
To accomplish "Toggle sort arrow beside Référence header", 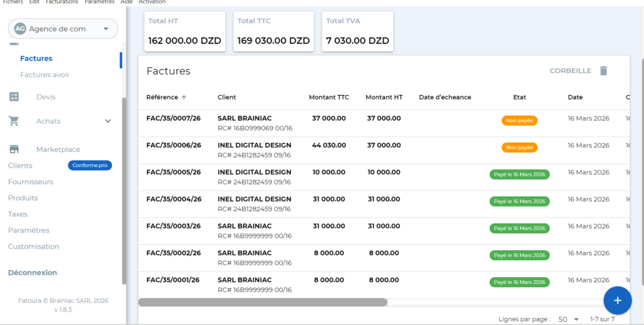I will pos(184,98).
